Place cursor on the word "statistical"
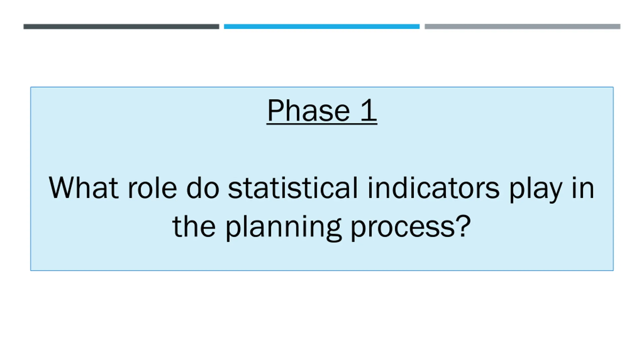Viewport: 644px width, 362px height. click(293, 188)
